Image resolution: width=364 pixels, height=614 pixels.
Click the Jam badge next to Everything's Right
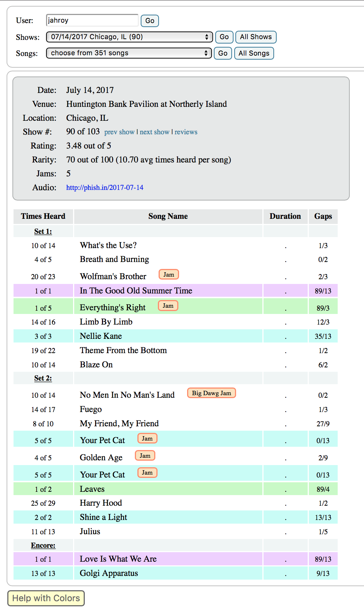click(x=168, y=306)
